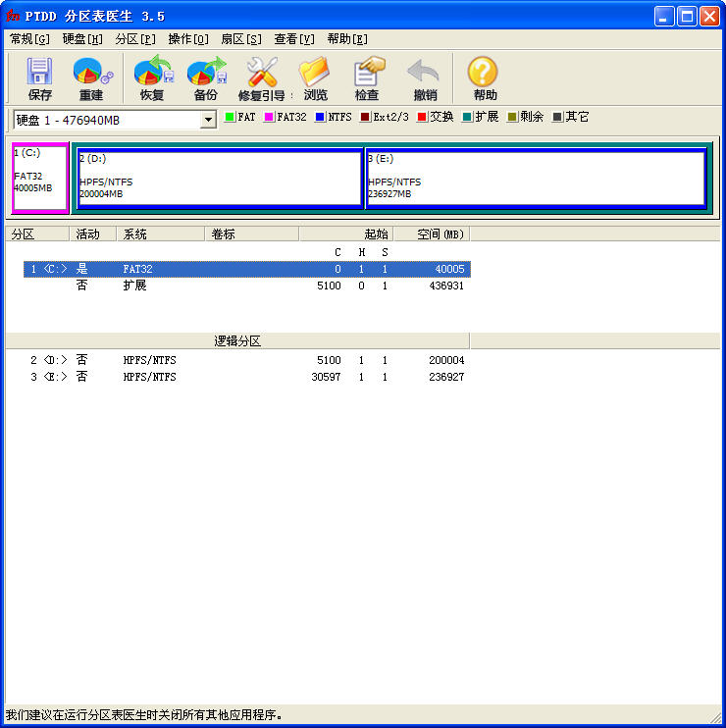The width and height of the screenshot is (726, 728).
Task: Click the NTFS blue legend swatch
Action: 320,118
